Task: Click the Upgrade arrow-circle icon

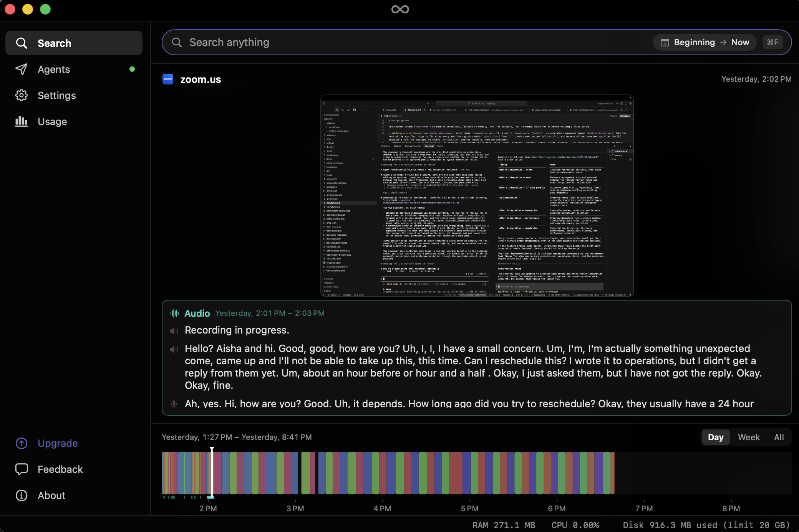Action: pyautogui.click(x=22, y=443)
